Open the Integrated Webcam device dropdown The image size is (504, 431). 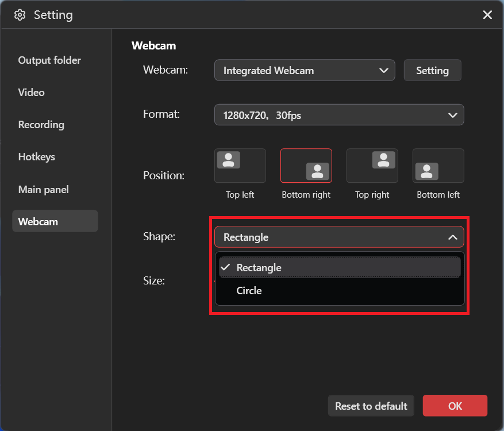[305, 70]
